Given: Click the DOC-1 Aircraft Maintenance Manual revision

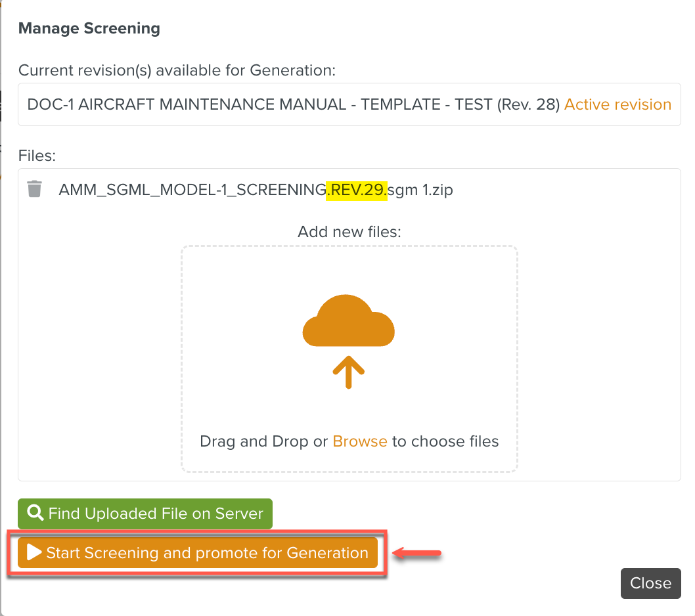Looking at the screenshot, I should [x=293, y=104].
